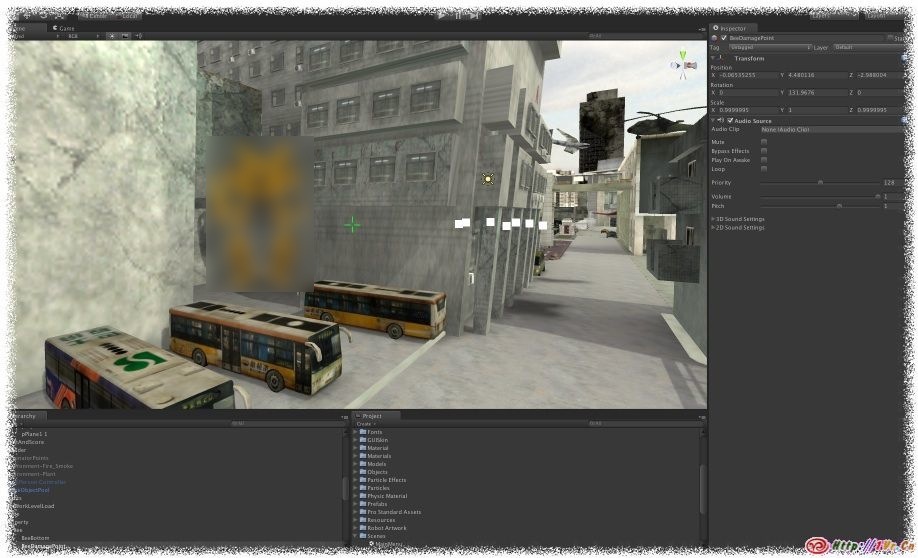The width and height of the screenshot is (918, 558).
Task: Select Particle Effects folder in Project
Action: [386, 480]
